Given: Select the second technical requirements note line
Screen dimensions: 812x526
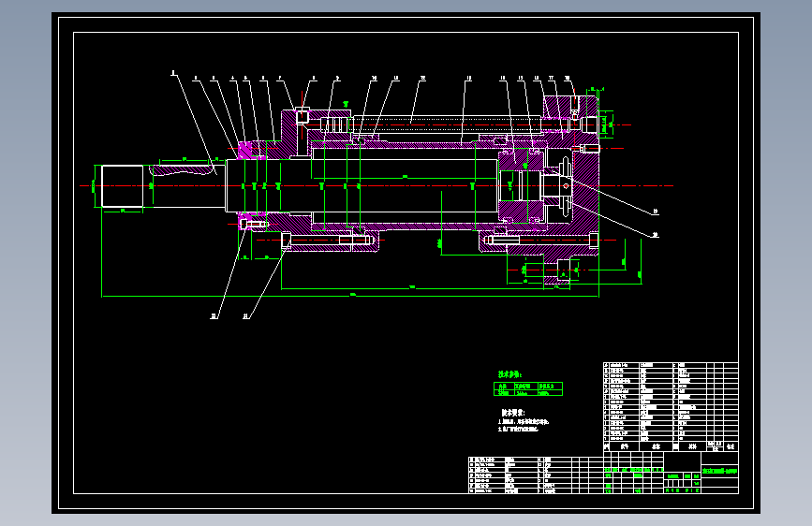Looking at the screenshot, I should point(518,430).
